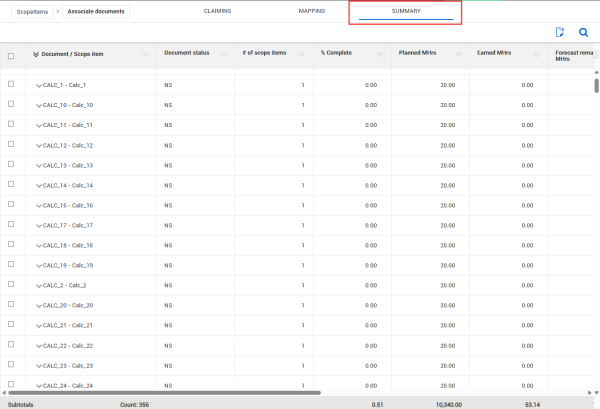
Task: Check the CALC_1 - Calc_1 row checkbox
Action: click(x=11, y=84)
